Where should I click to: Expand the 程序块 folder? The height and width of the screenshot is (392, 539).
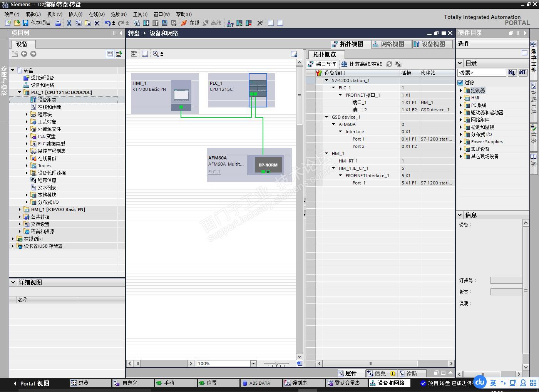[27, 114]
